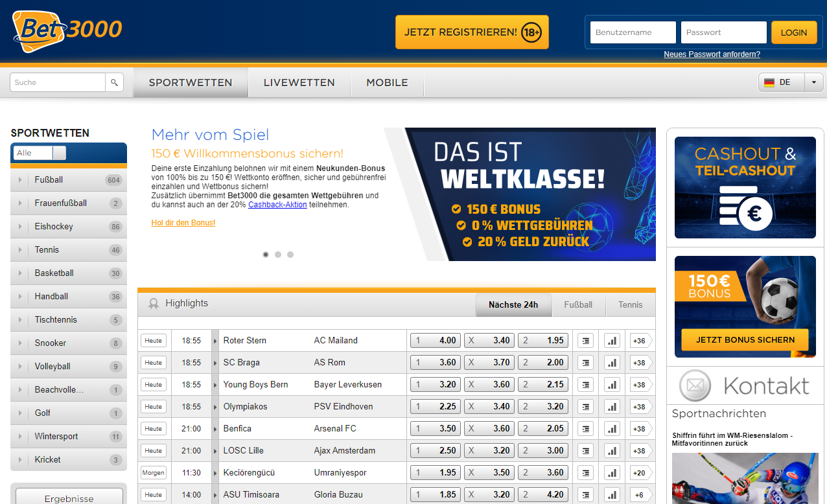Expand the Handball category
The height and width of the screenshot is (504, 827).
(x=69, y=297)
